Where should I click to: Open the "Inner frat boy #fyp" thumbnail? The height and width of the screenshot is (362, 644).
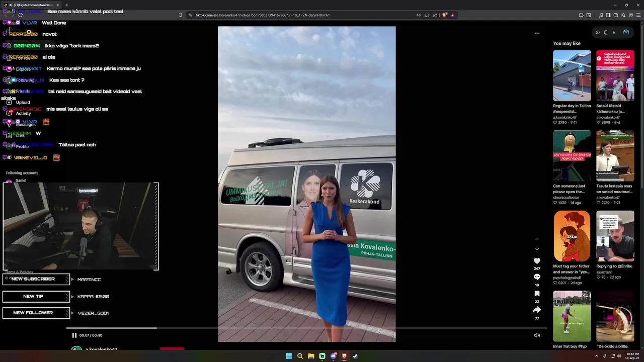(x=572, y=316)
